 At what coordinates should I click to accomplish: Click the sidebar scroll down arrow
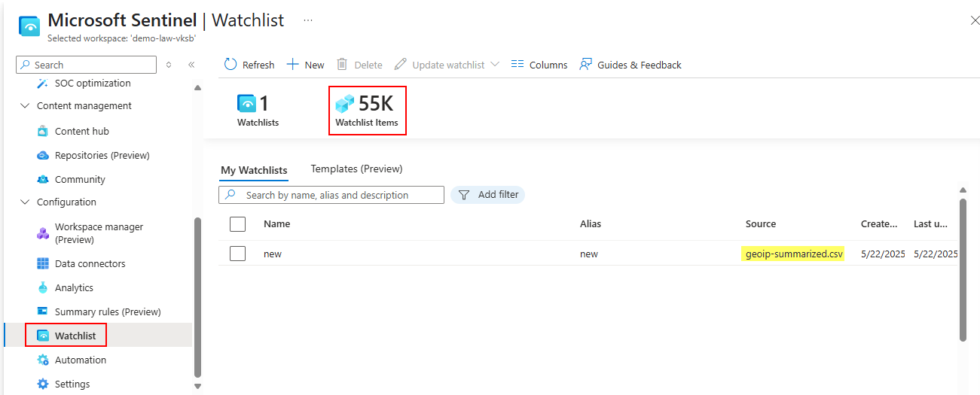coord(198,387)
